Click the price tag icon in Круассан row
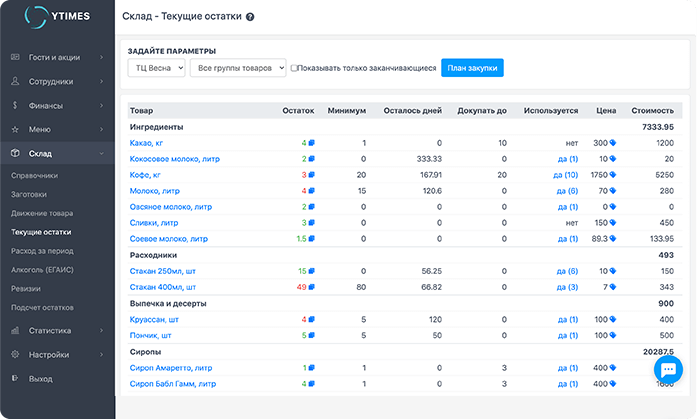This screenshot has height=419, width=697. [614, 319]
